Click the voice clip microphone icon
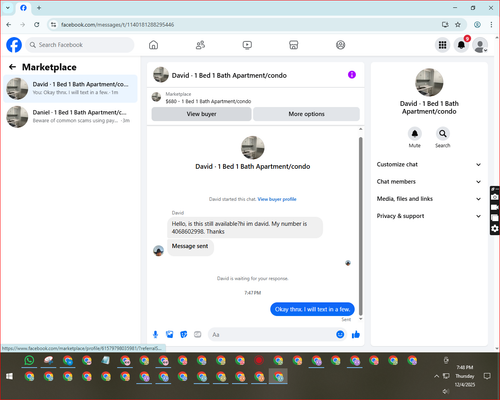 (155, 334)
